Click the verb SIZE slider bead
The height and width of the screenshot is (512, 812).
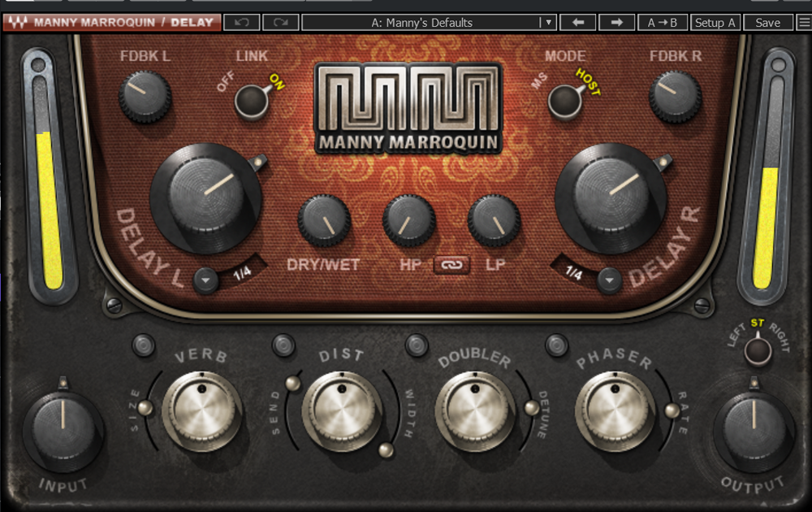tap(145, 408)
